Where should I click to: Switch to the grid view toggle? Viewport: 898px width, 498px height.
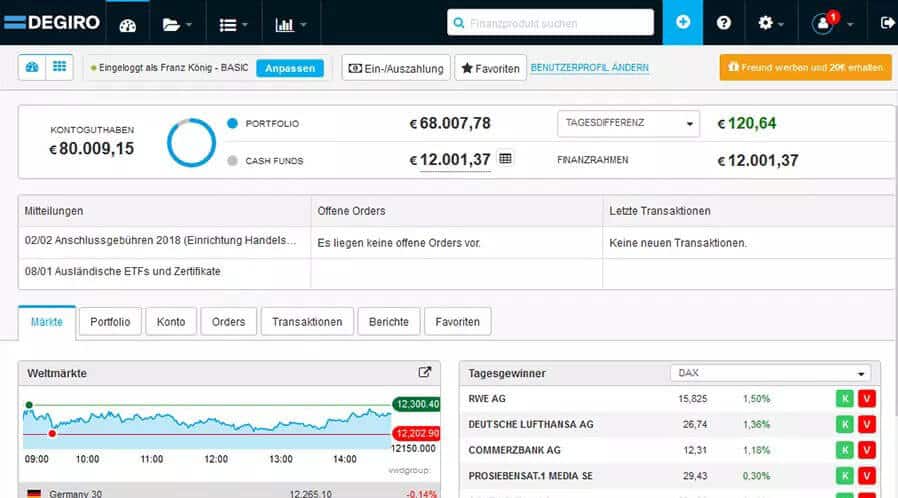point(60,67)
